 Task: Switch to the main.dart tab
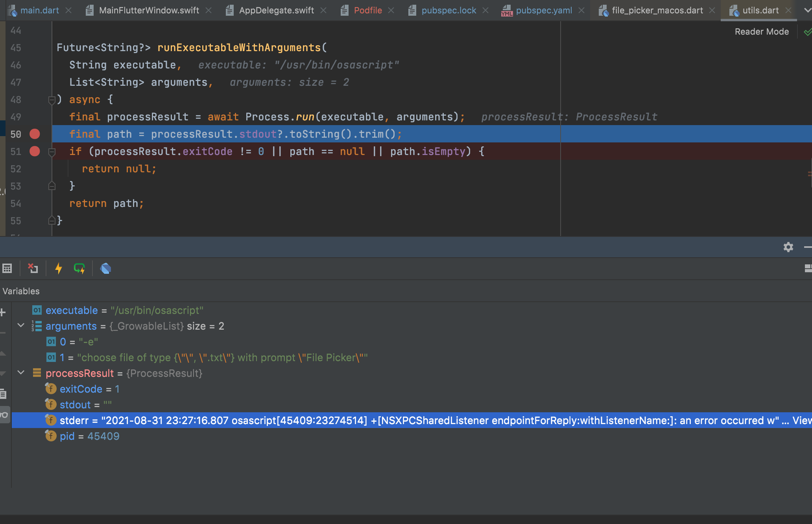pyautogui.click(x=39, y=10)
